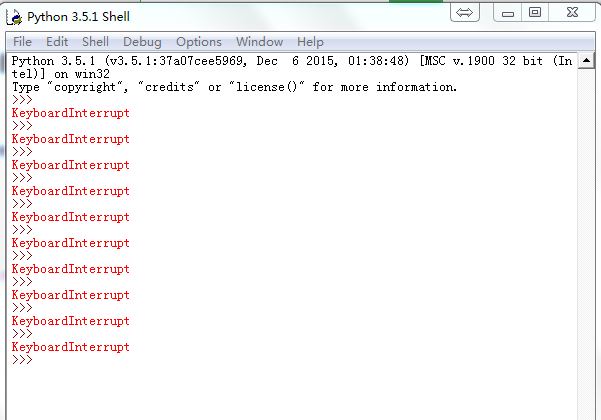601x420 pixels.
Task: Open the Shell menu
Action: [x=95, y=42]
